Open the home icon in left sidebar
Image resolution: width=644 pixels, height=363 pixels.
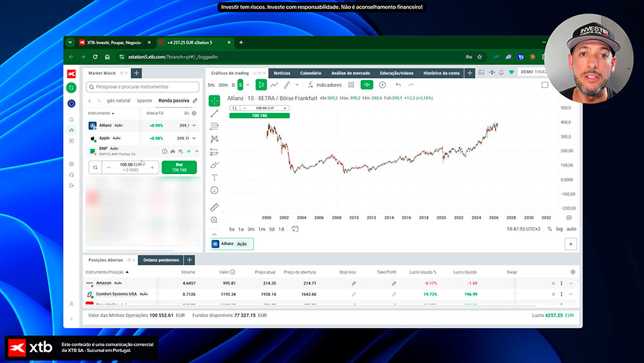tap(71, 120)
